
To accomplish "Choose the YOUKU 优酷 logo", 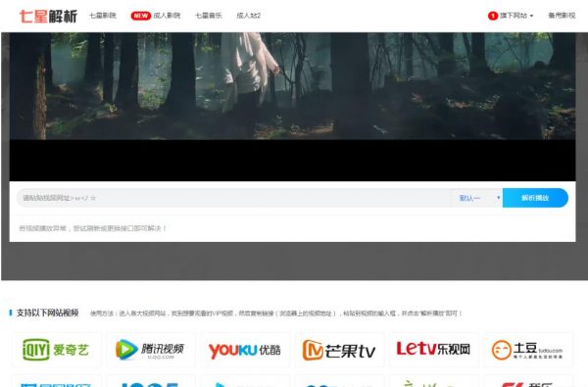I will tap(244, 350).
